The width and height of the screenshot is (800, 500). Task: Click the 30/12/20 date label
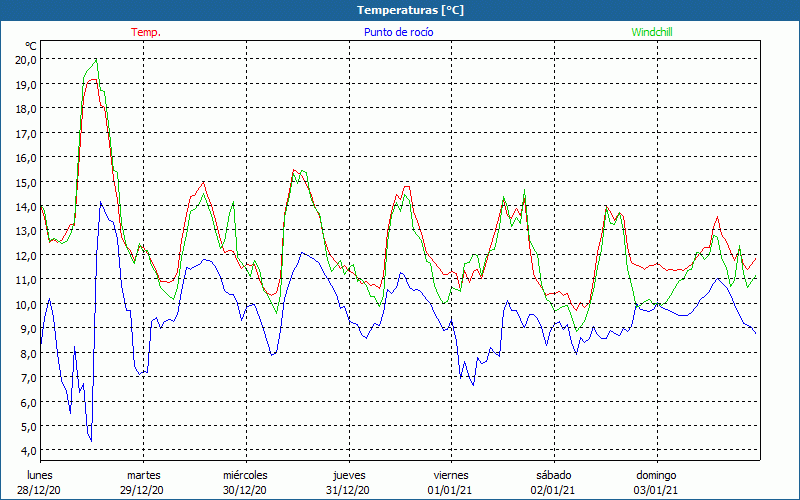245,490
